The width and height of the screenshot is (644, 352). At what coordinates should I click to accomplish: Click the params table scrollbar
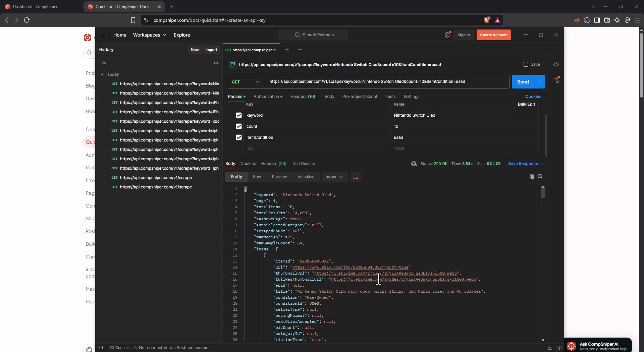546,136
